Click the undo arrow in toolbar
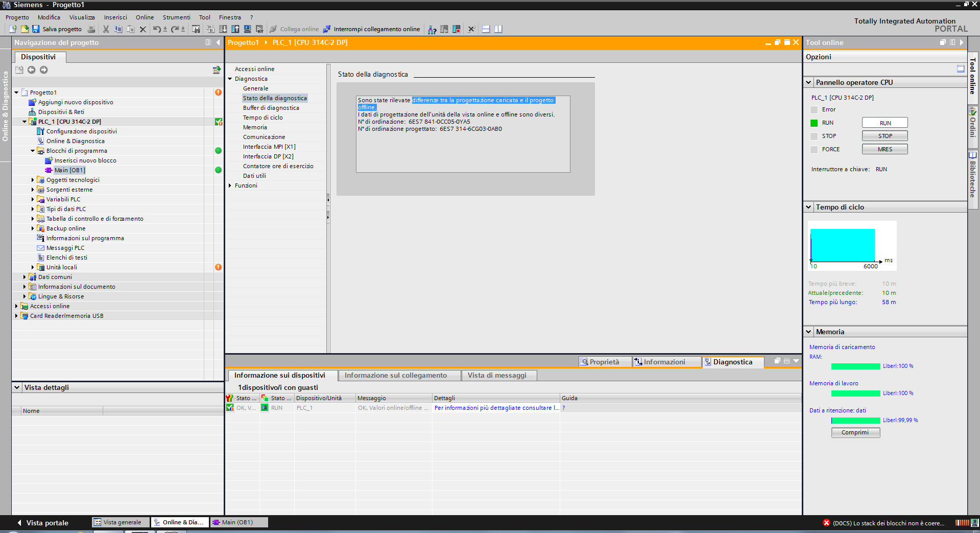The height and width of the screenshot is (533, 980). click(157, 29)
